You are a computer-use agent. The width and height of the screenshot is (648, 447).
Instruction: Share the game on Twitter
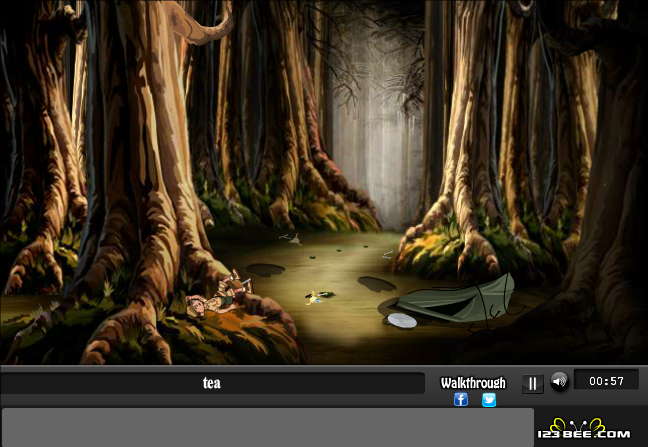point(489,399)
